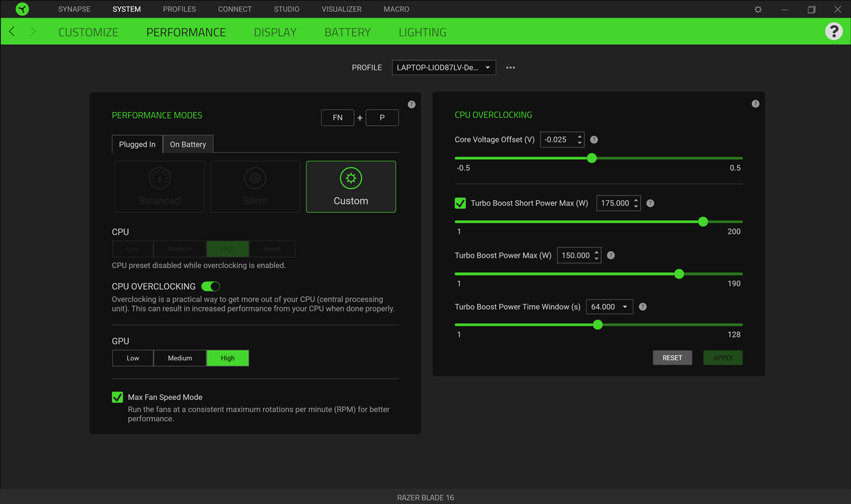Open the Profiles top menu tab

pos(179,9)
